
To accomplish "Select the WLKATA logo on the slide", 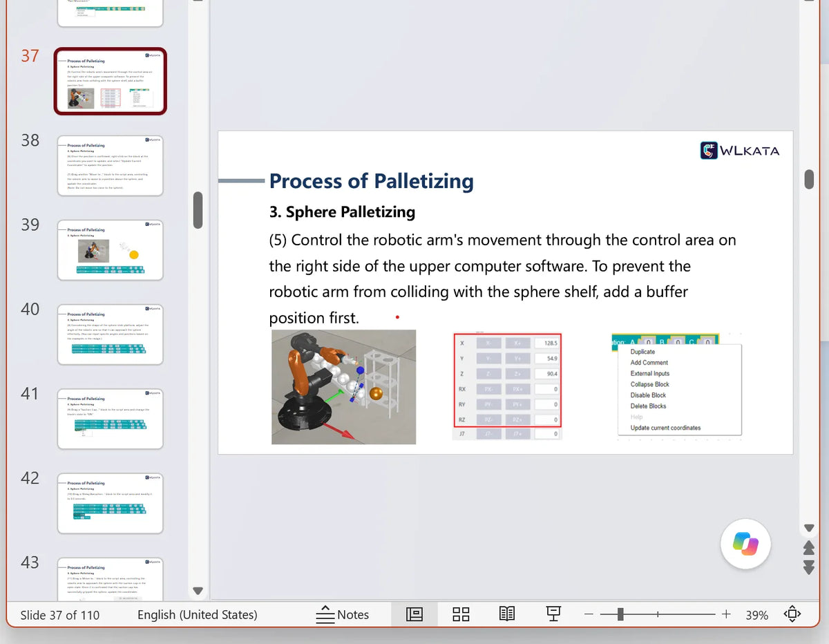I will (x=740, y=150).
